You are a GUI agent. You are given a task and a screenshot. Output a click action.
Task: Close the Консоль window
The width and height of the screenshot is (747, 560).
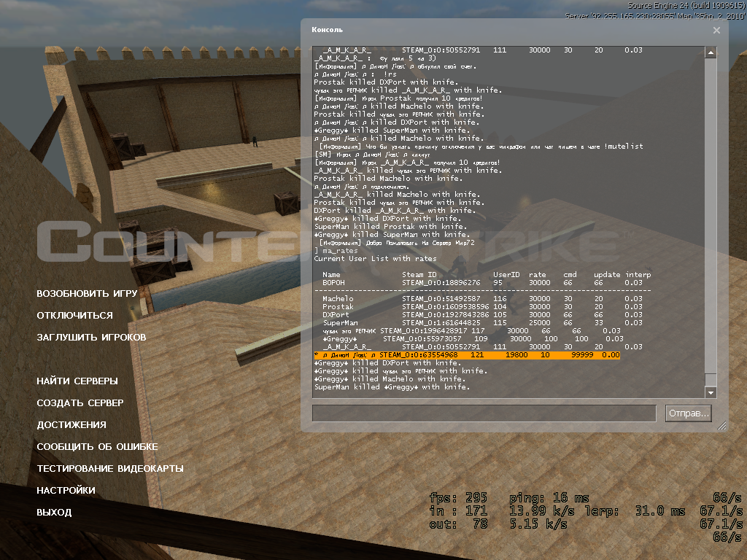[x=716, y=30]
